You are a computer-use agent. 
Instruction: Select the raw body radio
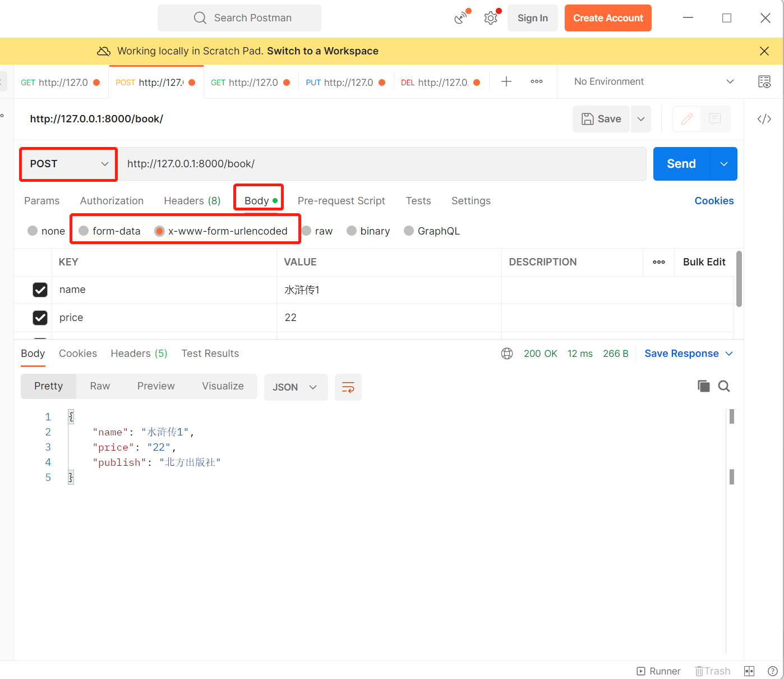(306, 231)
